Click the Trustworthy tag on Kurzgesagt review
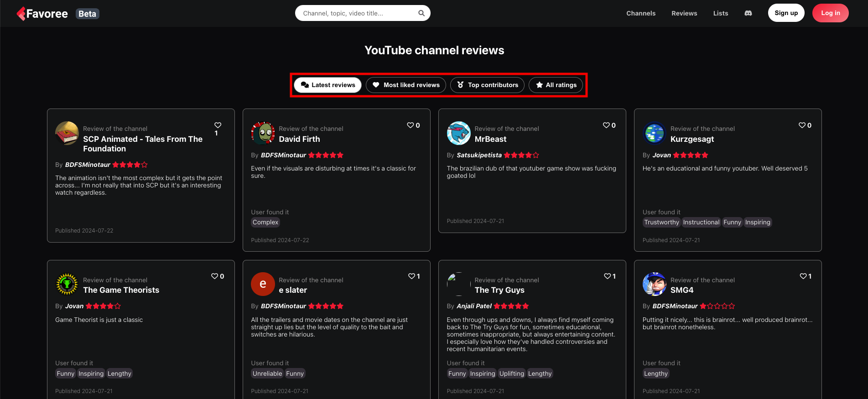Screen dimensions: 868x399 pos(661,222)
